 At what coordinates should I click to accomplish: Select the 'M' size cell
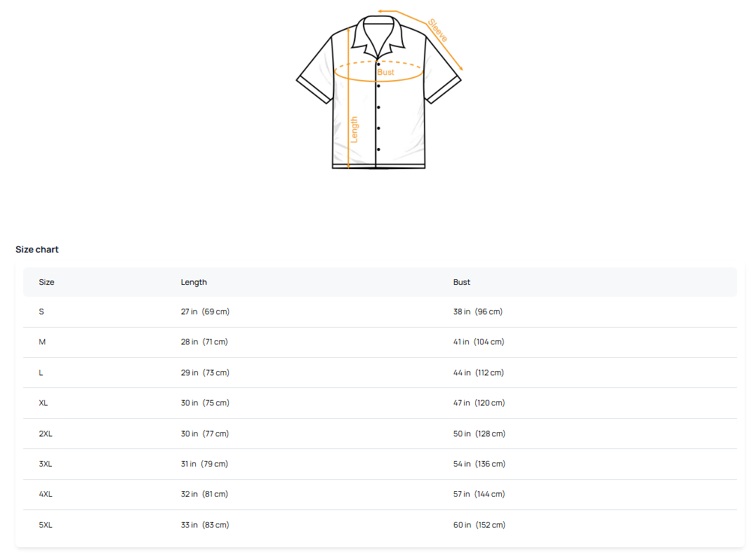click(x=42, y=342)
